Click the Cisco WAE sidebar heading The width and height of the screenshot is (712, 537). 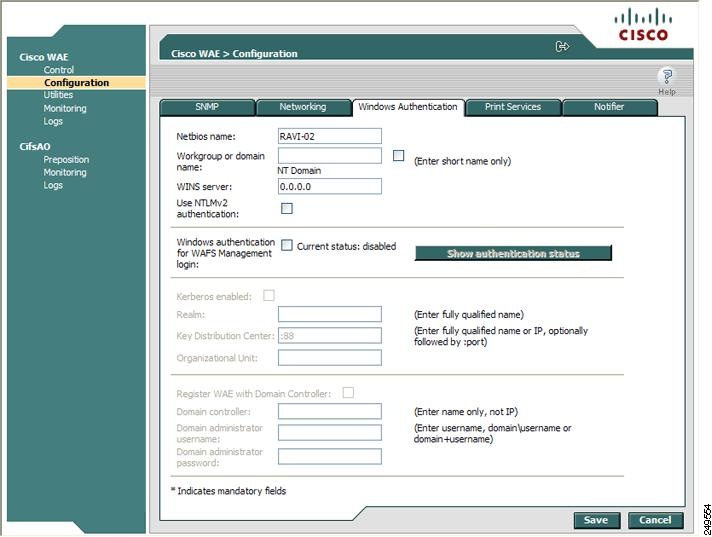point(44,57)
